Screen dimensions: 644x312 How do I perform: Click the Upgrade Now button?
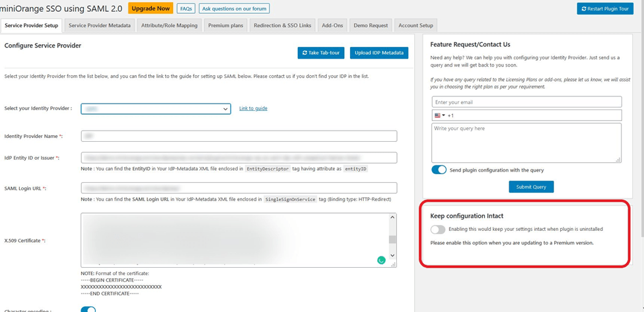pos(151,8)
